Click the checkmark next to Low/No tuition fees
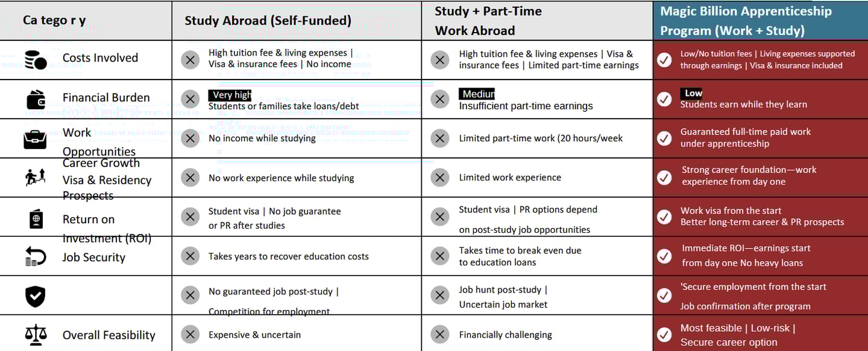Screen dimensions: 868x351 [x=664, y=60]
